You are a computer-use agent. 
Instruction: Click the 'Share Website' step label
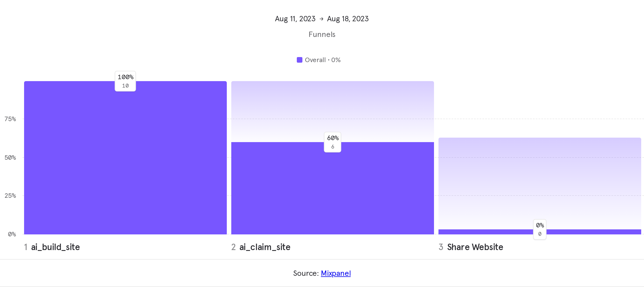coord(475,247)
